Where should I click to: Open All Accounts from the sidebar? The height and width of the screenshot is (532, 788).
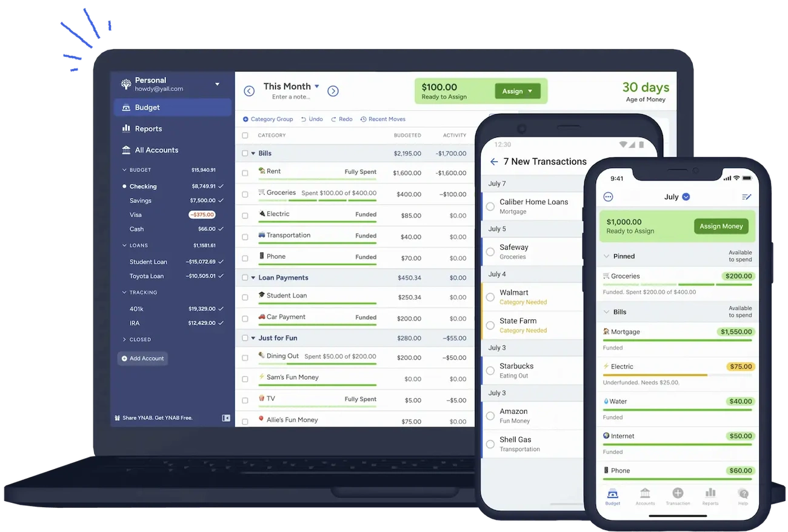point(156,150)
